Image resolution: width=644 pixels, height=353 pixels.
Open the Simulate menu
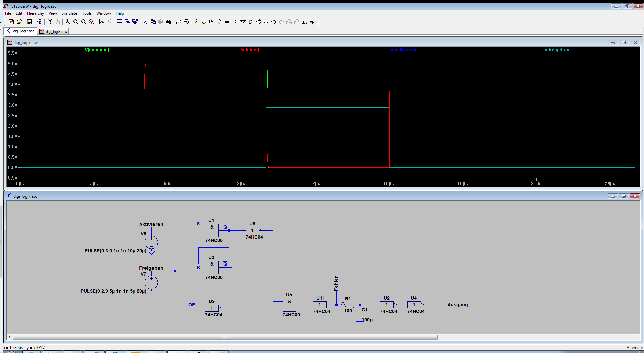69,13
